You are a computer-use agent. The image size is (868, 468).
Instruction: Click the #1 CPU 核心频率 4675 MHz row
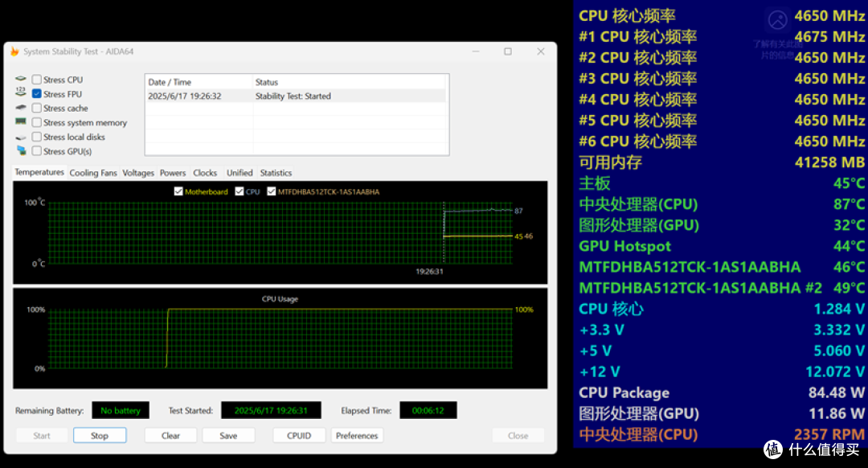[721, 36]
